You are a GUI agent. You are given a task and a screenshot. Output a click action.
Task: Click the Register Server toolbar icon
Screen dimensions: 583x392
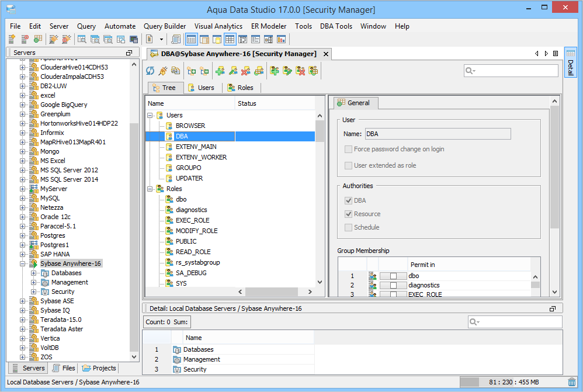click(x=12, y=39)
